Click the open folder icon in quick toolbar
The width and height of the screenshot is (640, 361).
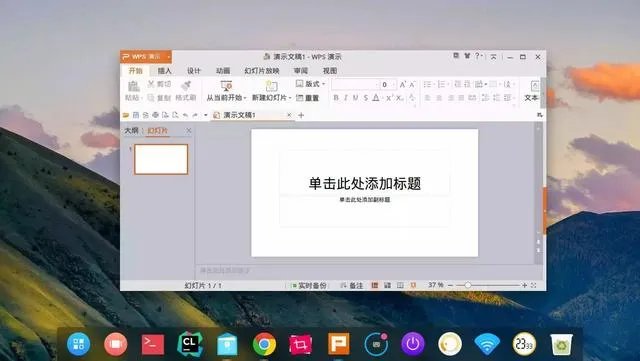pos(126,116)
